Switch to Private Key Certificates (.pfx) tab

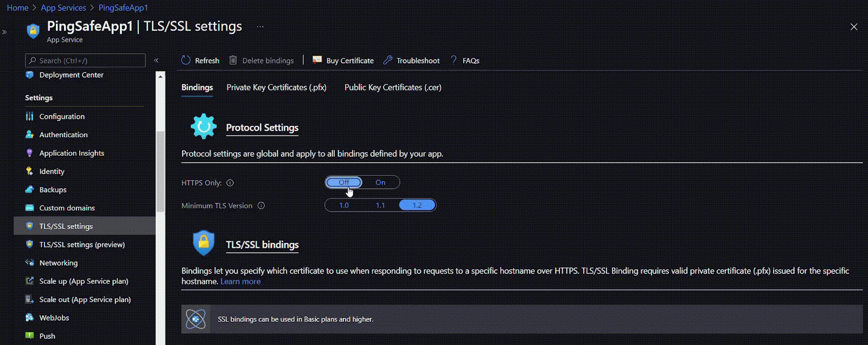[276, 87]
